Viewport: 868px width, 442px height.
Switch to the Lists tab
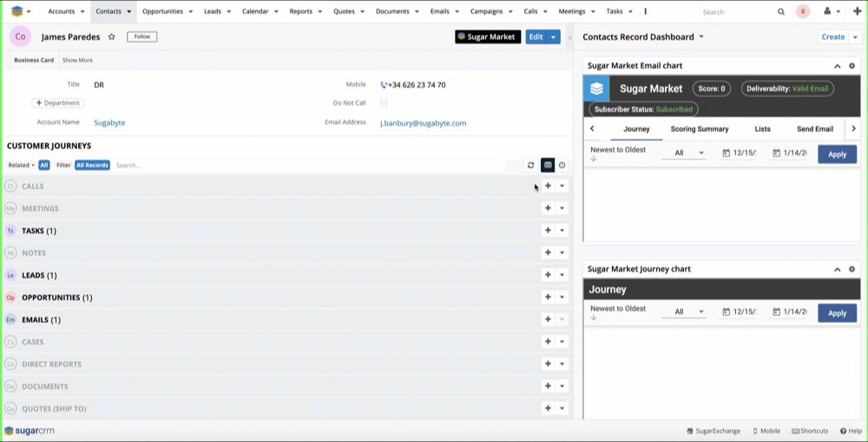pyautogui.click(x=762, y=129)
